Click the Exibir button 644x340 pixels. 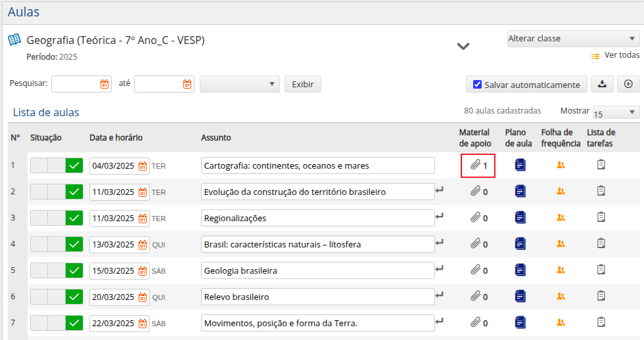pyautogui.click(x=302, y=84)
